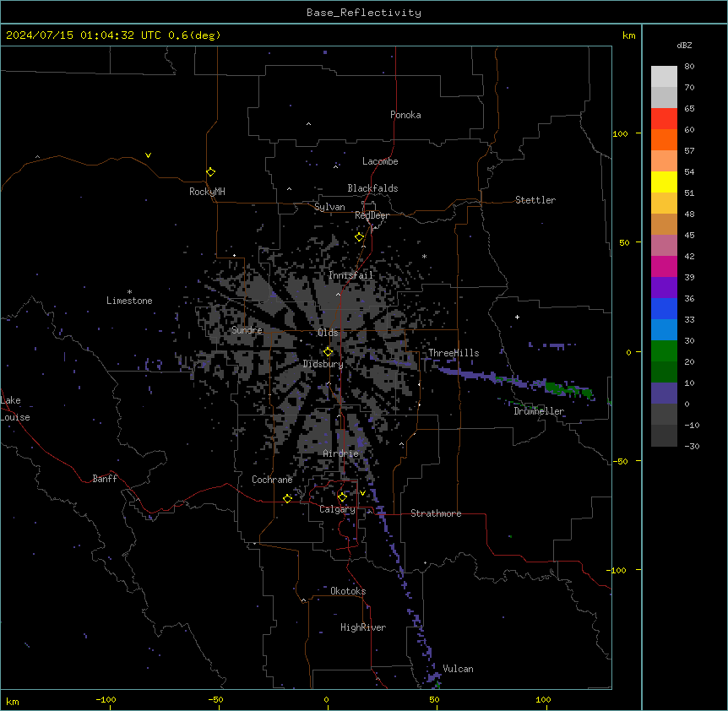Click the blue 36 dBZ legend swatch

(664, 308)
